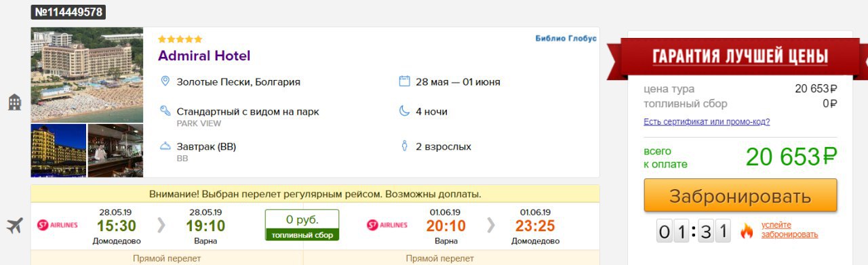Click the return Прямой перелет label

coord(439,258)
